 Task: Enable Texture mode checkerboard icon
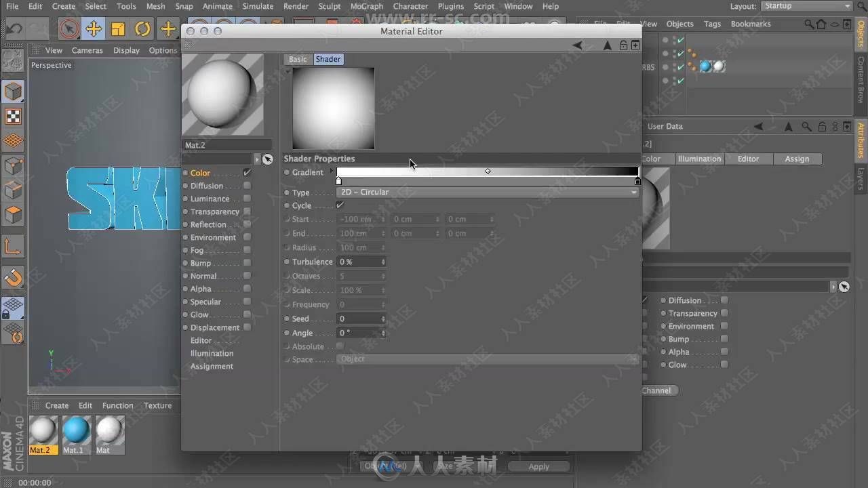click(x=13, y=116)
